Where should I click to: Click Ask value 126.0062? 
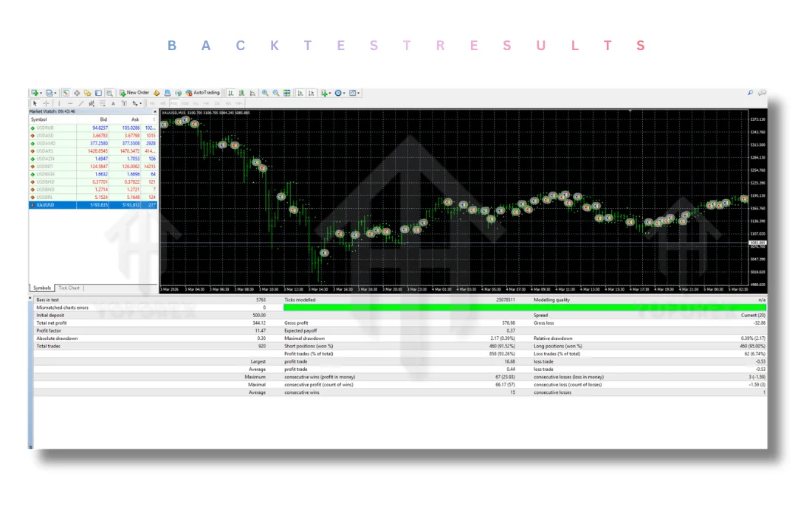pos(130,167)
